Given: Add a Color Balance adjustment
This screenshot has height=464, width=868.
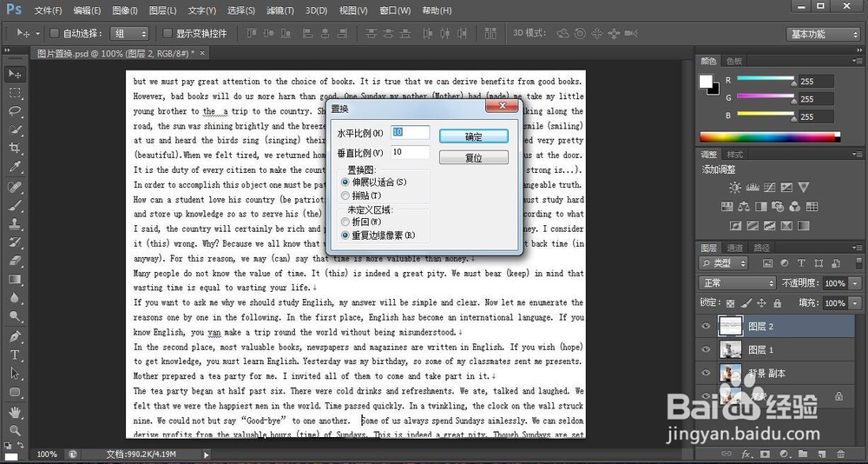Looking at the screenshot, I should pyautogui.click(x=744, y=206).
